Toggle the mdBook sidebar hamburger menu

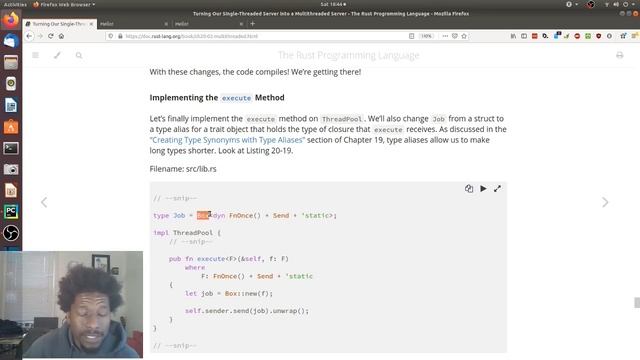[36, 55]
